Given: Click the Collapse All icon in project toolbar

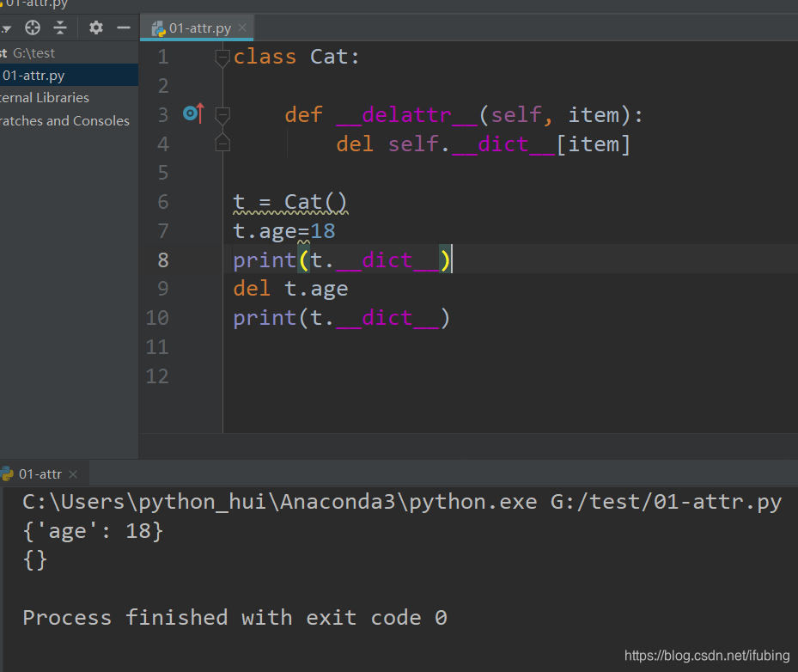Looking at the screenshot, I should click(60, 27).
